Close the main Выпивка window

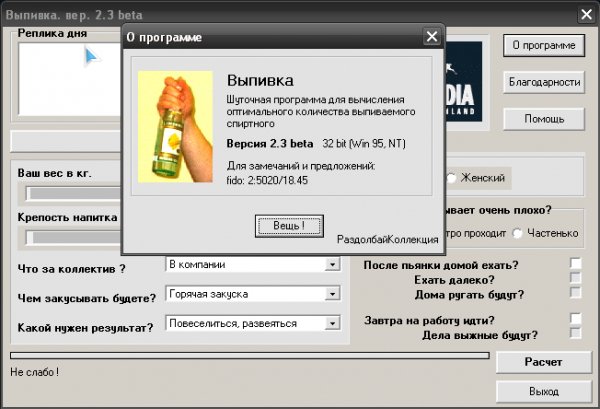[586, 15]
